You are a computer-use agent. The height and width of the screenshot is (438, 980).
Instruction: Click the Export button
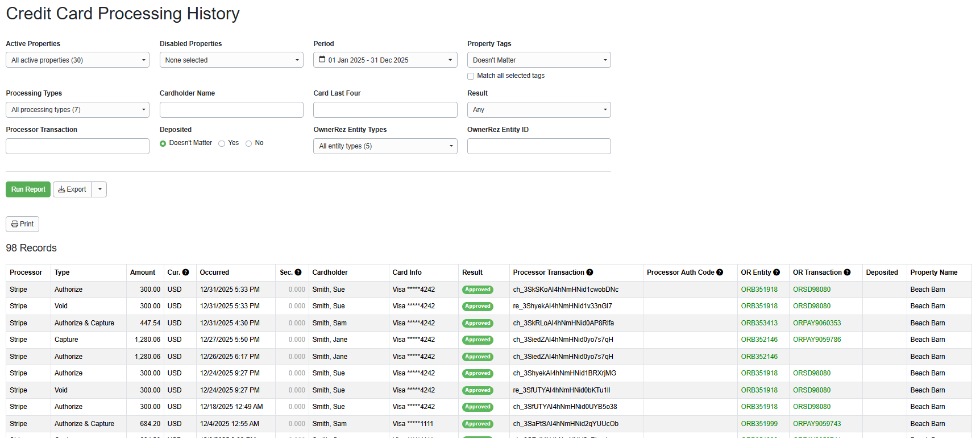click(x=72, y=189)
